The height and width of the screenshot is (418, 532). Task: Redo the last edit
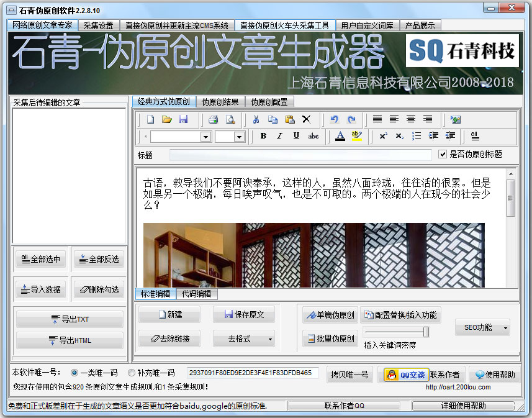[x=351, y=119]
